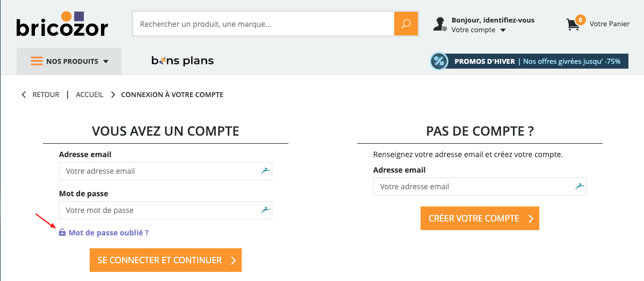644x281 pixels.
Task: Open the bons plans menu item
Action: (x=183, y=61)
